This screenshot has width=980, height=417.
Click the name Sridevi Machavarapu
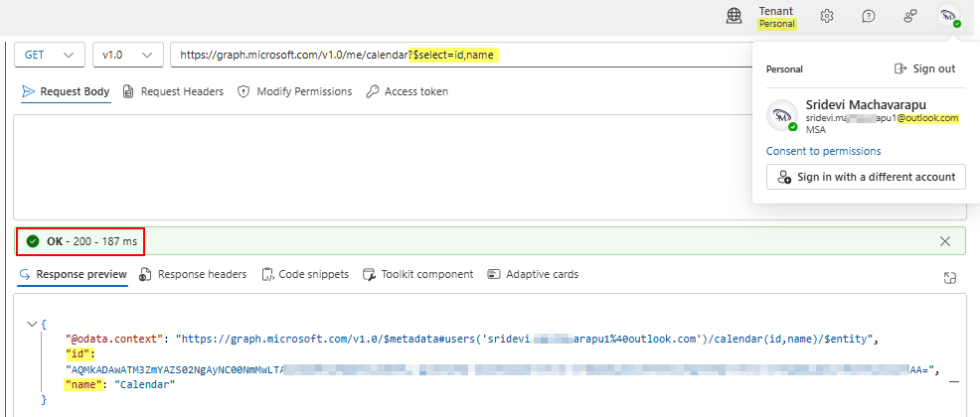866,104
